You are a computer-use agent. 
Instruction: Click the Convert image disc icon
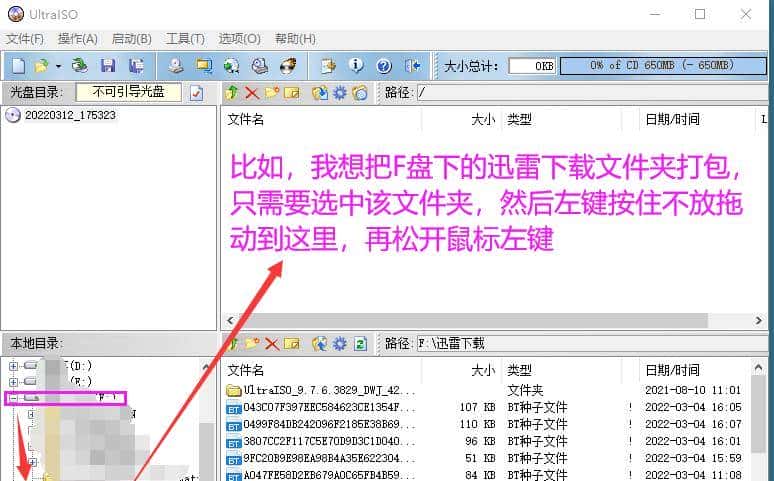[x=232, y=66]
